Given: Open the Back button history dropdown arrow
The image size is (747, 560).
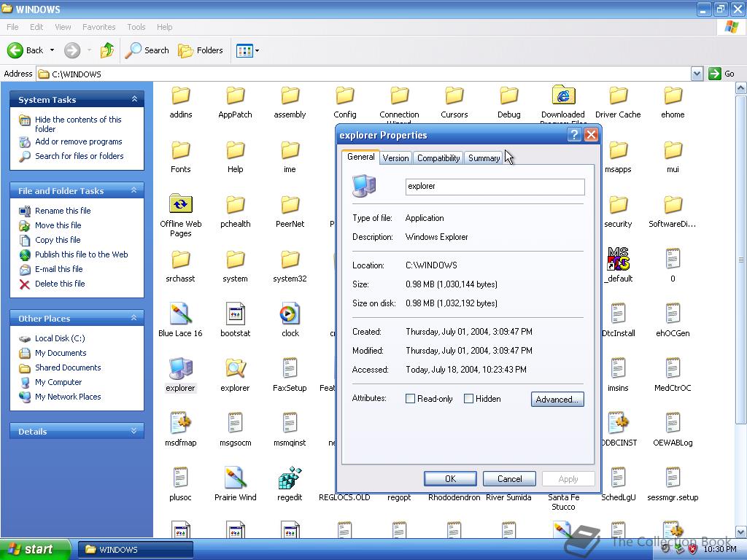Looking at the screenshot, I should (x=52, y=50).
